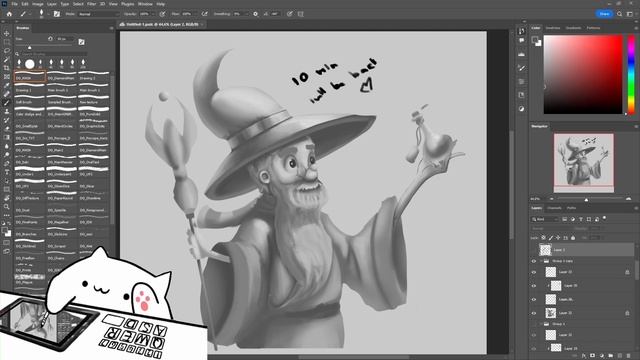Create a new layer

tap(620, 356)
